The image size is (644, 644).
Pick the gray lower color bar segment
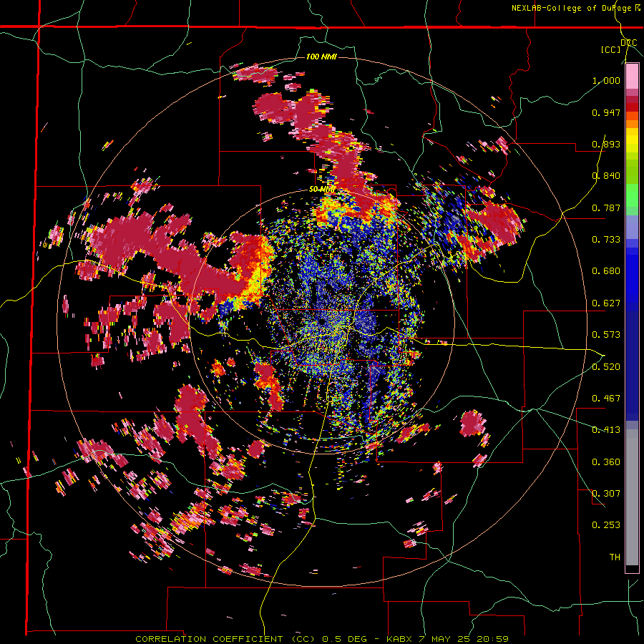632,497
